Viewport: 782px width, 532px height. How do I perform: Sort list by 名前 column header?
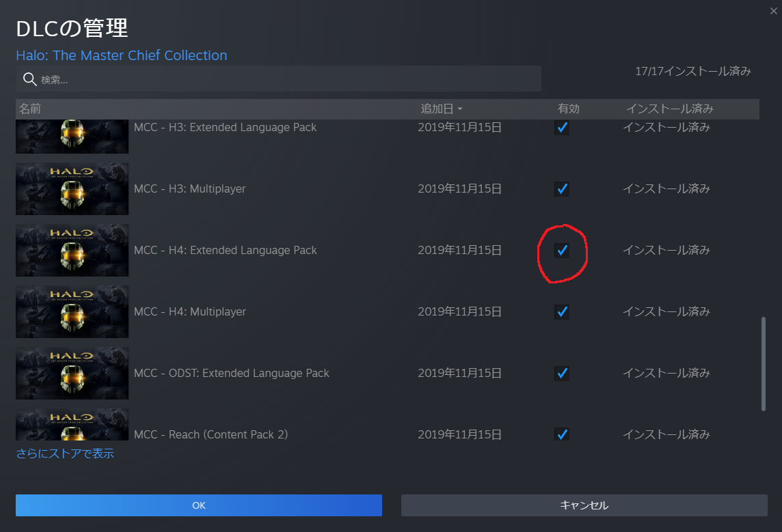click(x=30, y=109)
